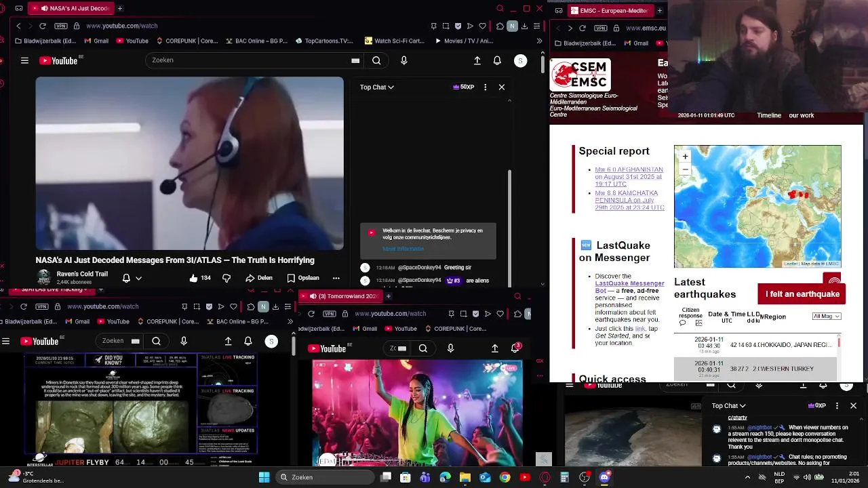The image size is (868, 488).
Task: Dislike the NASA 3I/ATLAS video
Action: pyautogui.click(x=226, y=278)
